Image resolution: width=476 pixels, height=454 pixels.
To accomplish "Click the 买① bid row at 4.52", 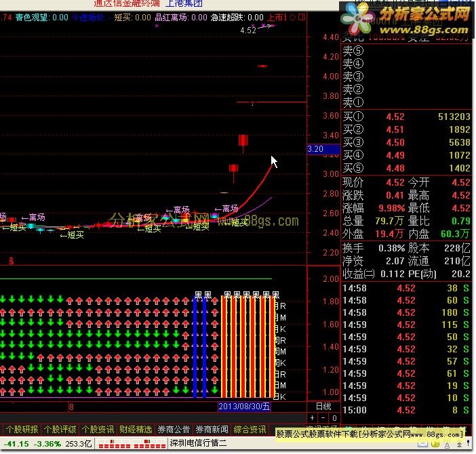I will [x=406, y=117].
